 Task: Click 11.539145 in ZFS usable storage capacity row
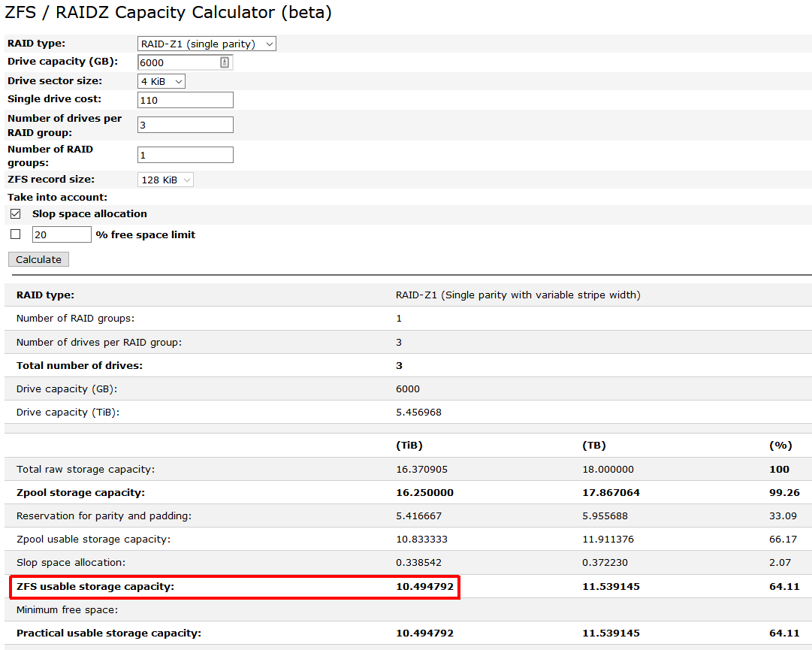pos(611,586)
